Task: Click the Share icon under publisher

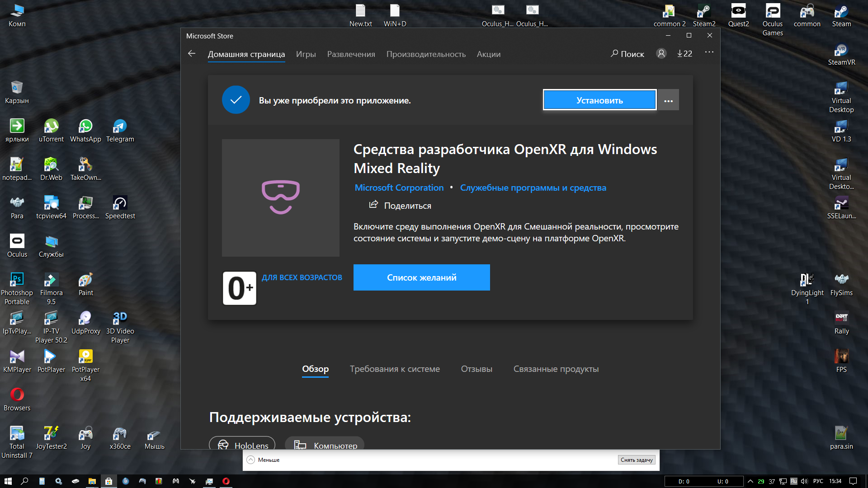Action: pyautogui.click(x=373, y=205)
